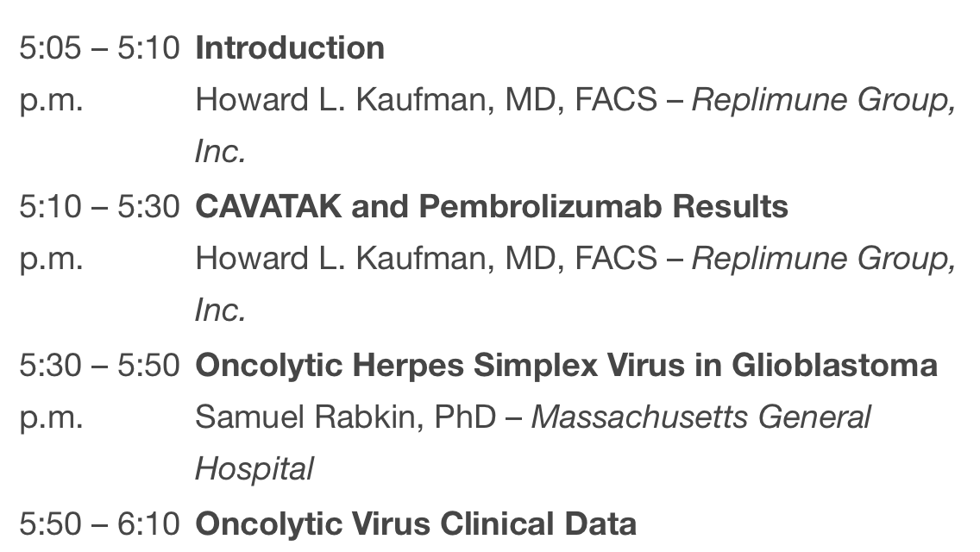Image resolution: width=980 pixels, height=552 pixels.
Task: Click the 5:05 – 5:10 p.m. time slot
Action: click(99, 74)
